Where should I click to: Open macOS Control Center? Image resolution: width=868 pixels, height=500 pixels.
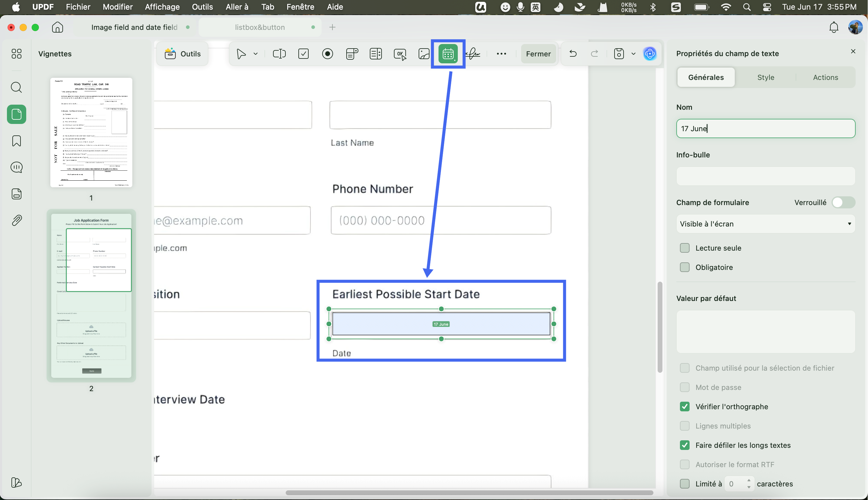pos(767,7)
